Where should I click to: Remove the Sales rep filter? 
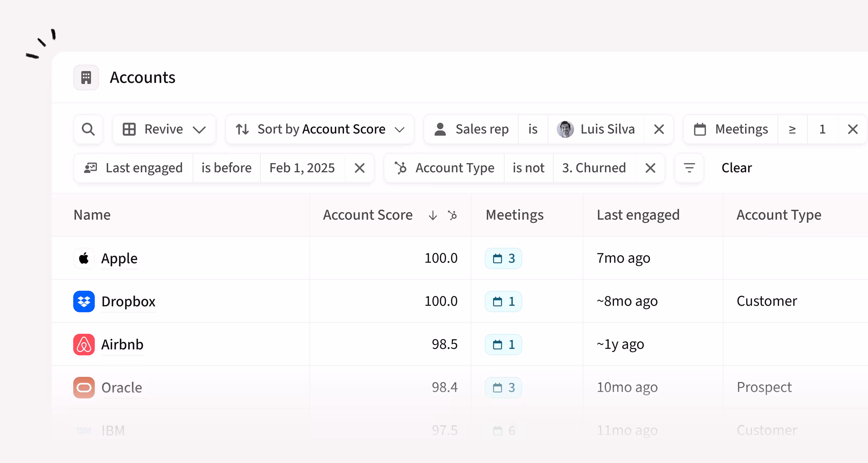point(659,129)
